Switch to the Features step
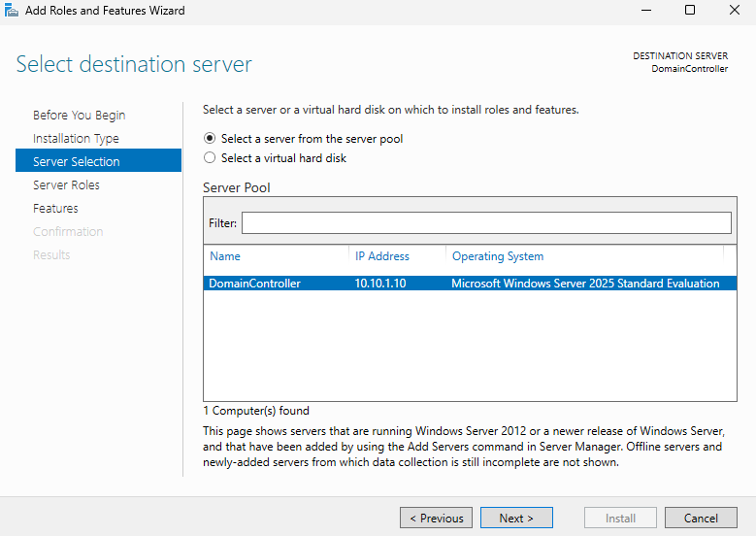Image resolution: width=756 pixels, height=536 pixels. pyautogui.click(x=55, y=209)
